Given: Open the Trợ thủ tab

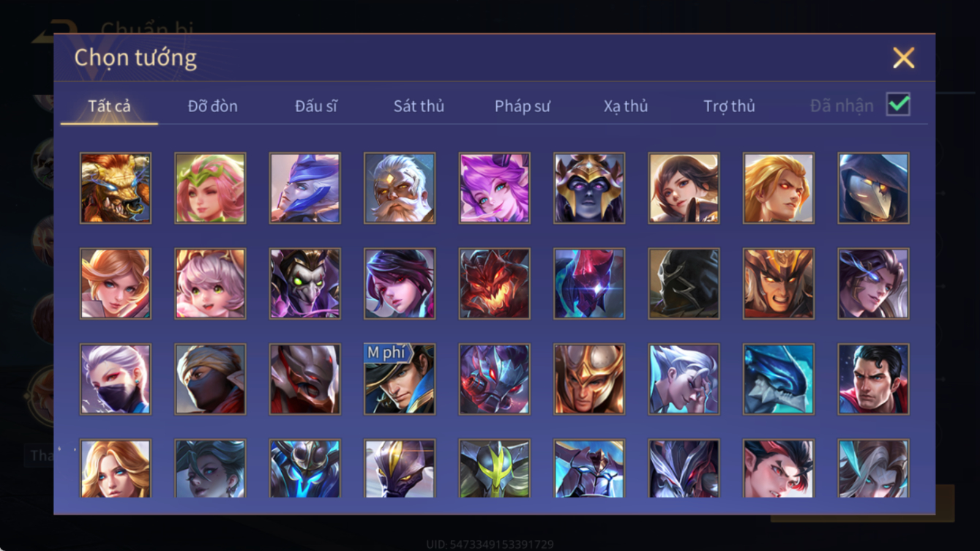Looking at the screenshot, I should (x=729, y=106).
